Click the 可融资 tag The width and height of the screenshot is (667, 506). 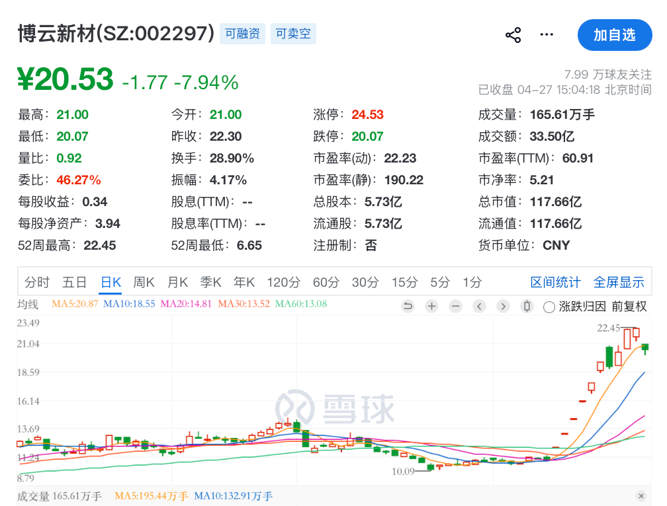[x=243, y=34]
